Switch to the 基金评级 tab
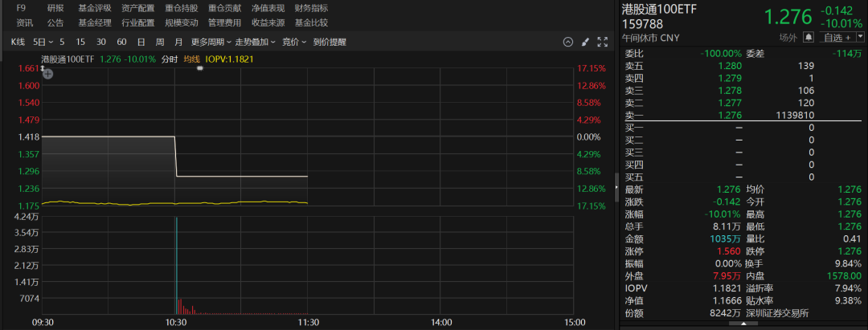 click(x=95, y=7)
